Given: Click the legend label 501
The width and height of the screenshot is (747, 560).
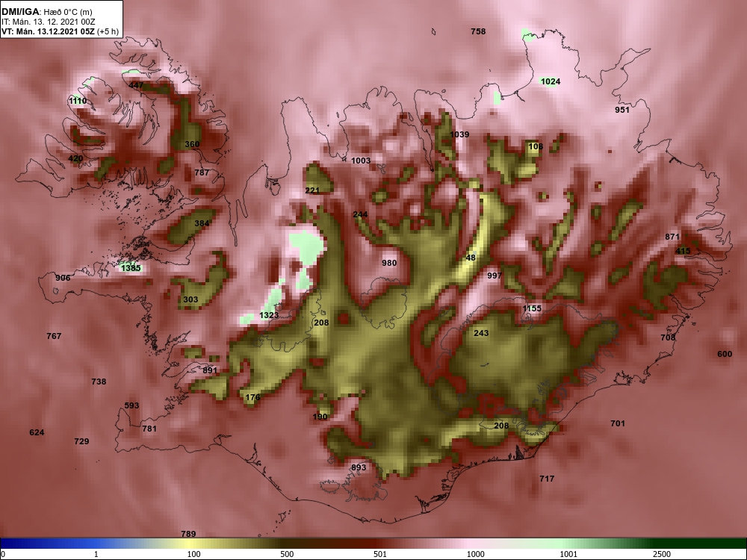Looking at the screenshot, I should [380, 554].
